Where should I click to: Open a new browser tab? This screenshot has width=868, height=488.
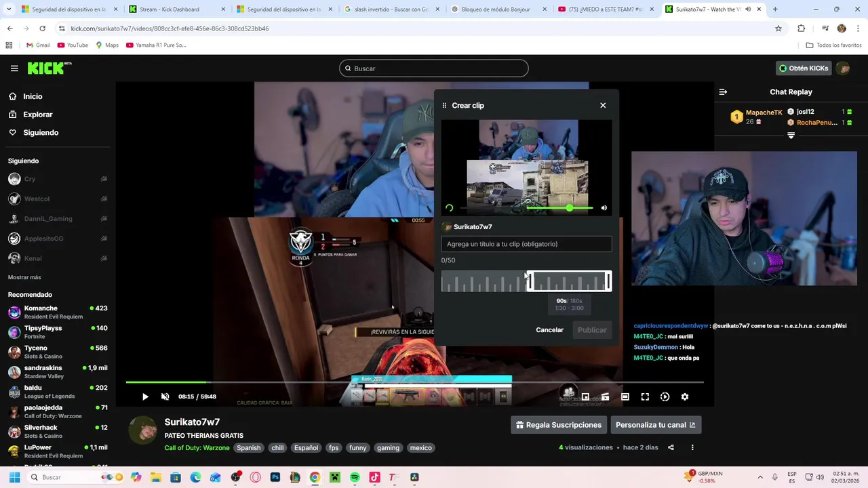tap(775, 9)
